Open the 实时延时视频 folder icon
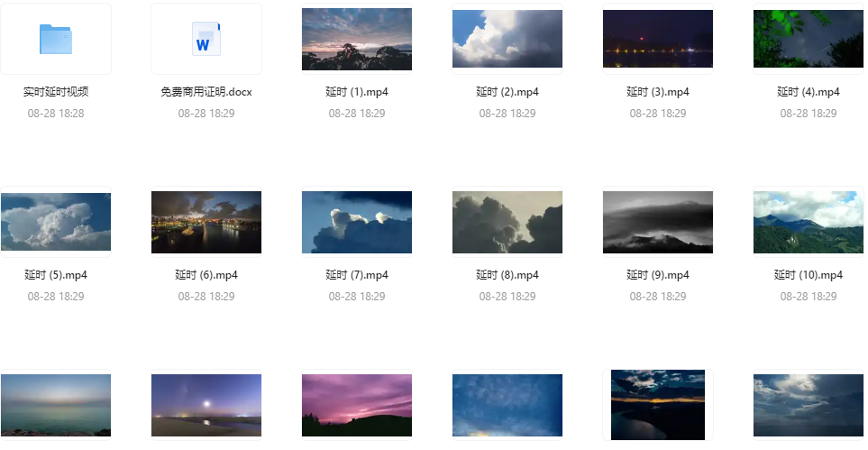 (x=56, y=39)
